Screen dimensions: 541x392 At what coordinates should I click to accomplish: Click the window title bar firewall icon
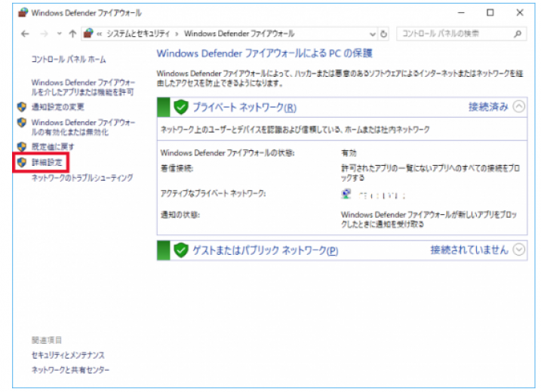tap(23, 13)
